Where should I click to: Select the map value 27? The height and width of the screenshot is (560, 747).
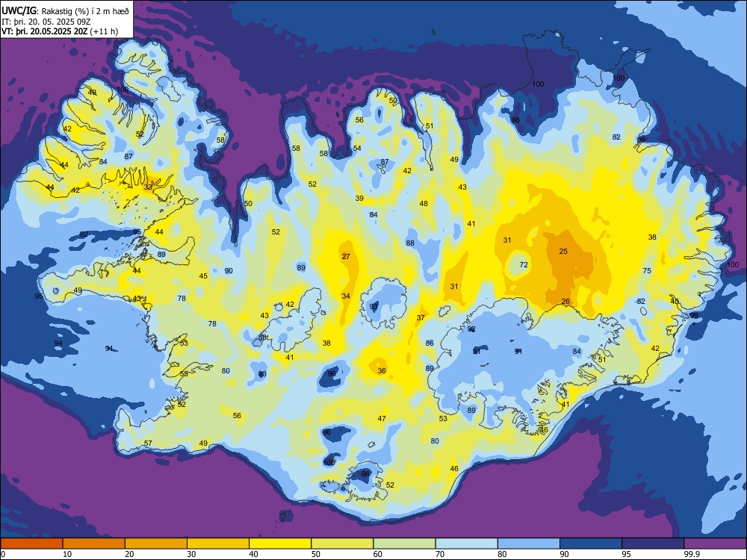point(346,257)
